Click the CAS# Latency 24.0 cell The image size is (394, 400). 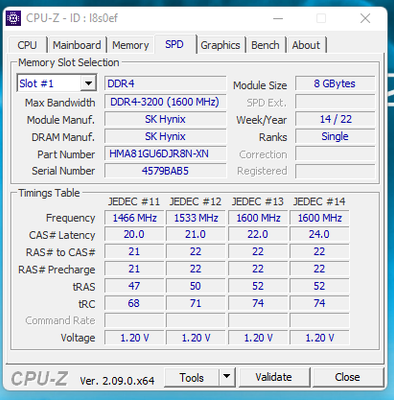coord(319,234)
